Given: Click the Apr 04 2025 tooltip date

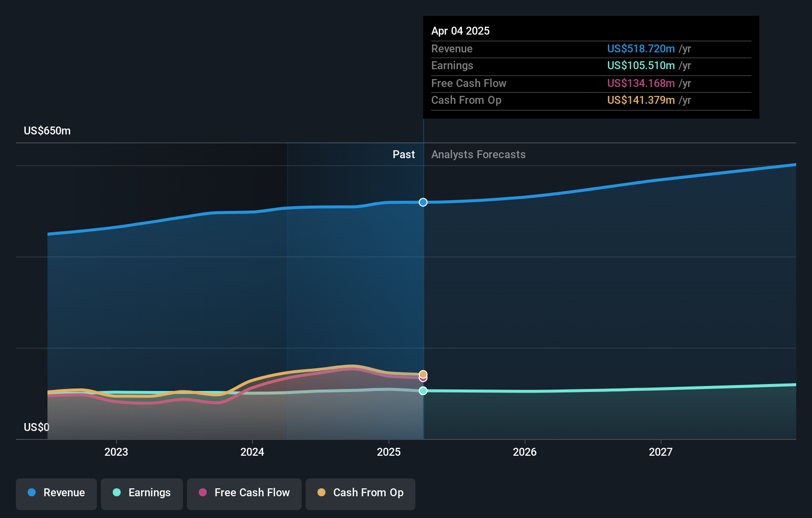Looking at the screenshot, I should (x=460, y=31).
